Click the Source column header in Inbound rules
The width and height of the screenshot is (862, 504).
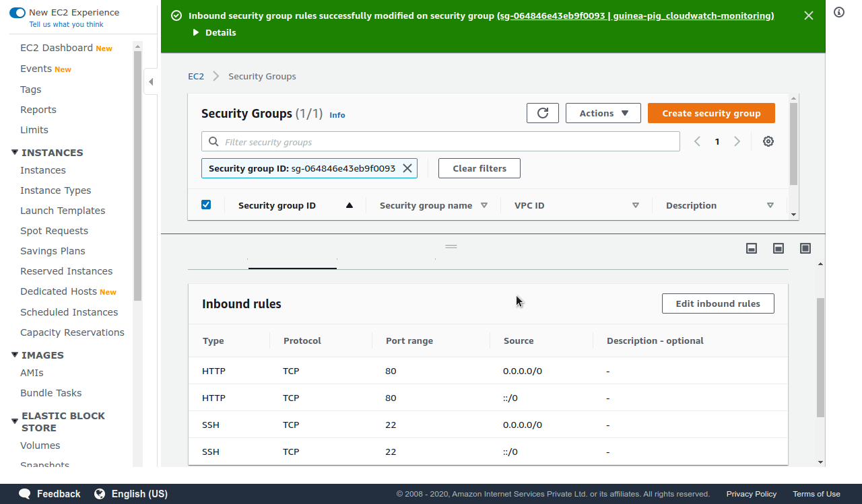click(519, 340)
